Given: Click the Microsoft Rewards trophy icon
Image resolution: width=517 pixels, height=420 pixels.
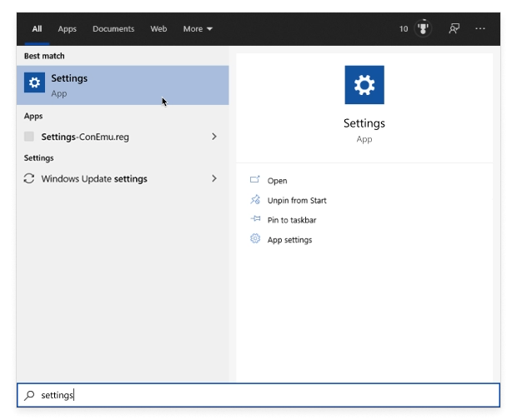Looking at the screenshot, I should [x=423, y=28].
